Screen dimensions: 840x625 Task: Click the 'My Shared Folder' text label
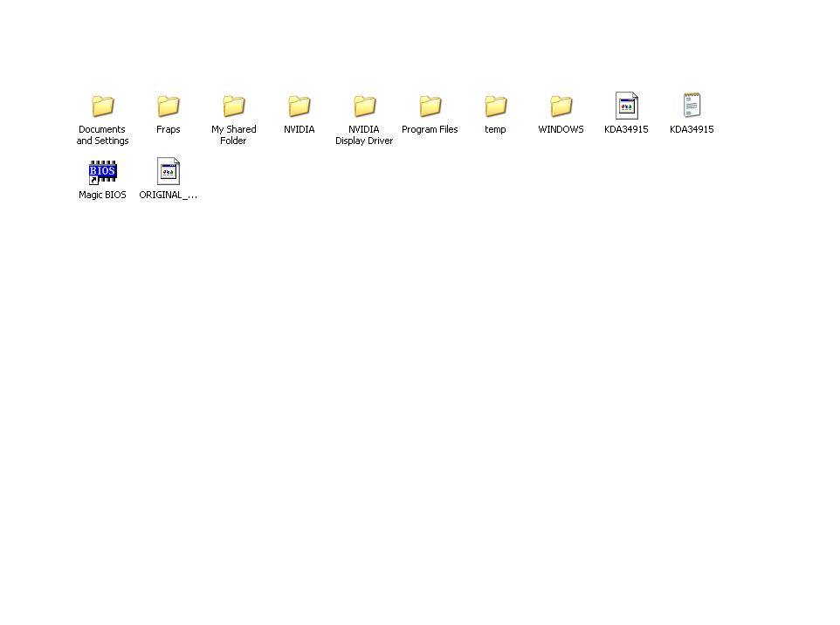(233, 135)
